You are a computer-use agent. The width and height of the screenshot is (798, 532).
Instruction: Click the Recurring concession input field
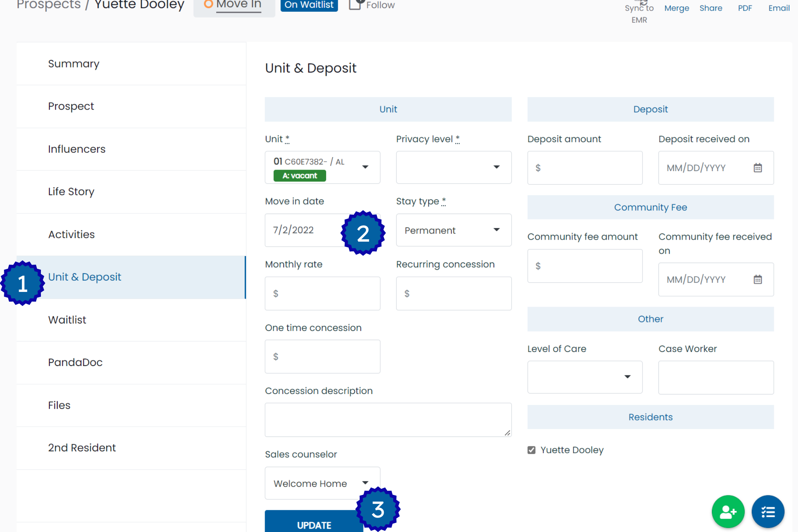454,293
